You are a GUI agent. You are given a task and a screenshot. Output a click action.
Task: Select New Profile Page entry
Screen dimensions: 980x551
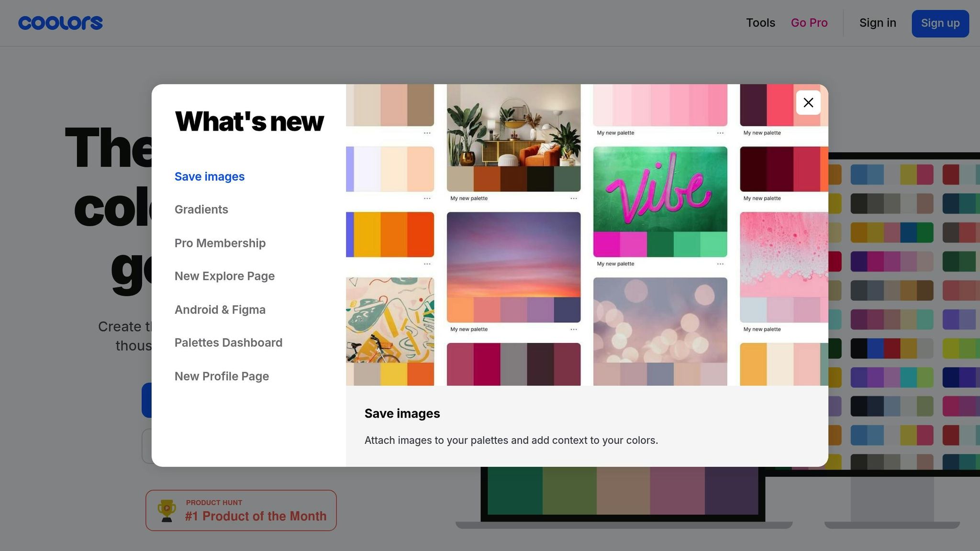tap(221, 376)
